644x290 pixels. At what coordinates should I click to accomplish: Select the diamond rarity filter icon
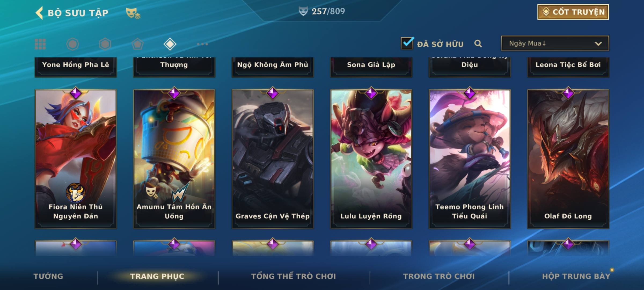click(x=170, y=44)
